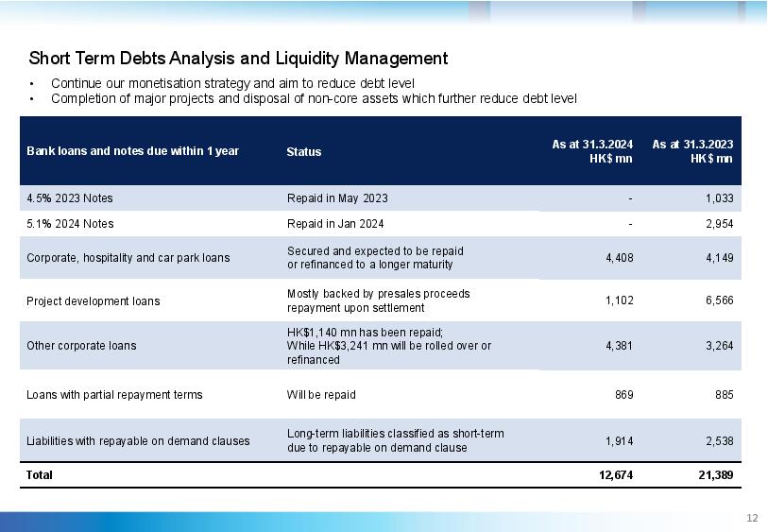Click the slide page number 12
This screenshot has width=768, height=532.
tap(752, 518)
